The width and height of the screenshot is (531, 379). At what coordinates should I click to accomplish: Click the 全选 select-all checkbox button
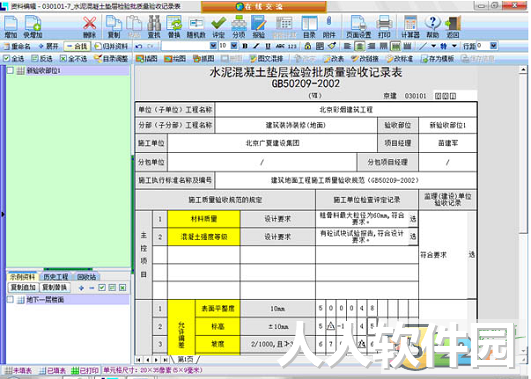click(14, 59)
